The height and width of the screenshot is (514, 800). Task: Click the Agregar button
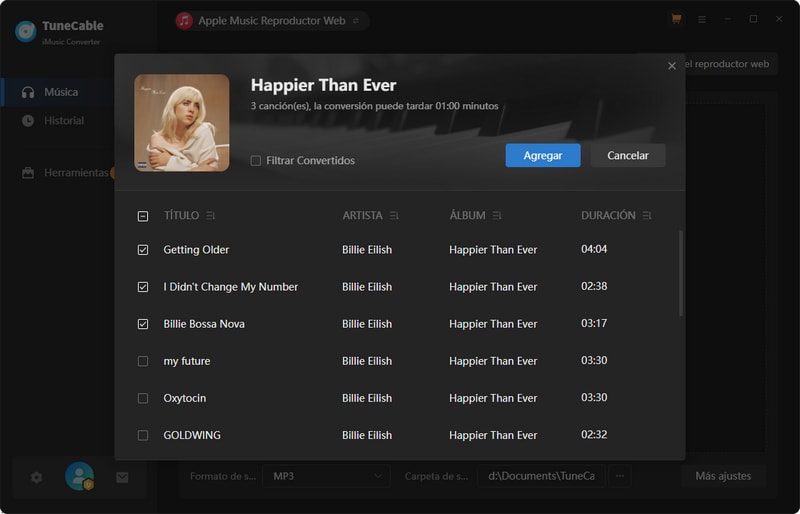coord(542,155)
